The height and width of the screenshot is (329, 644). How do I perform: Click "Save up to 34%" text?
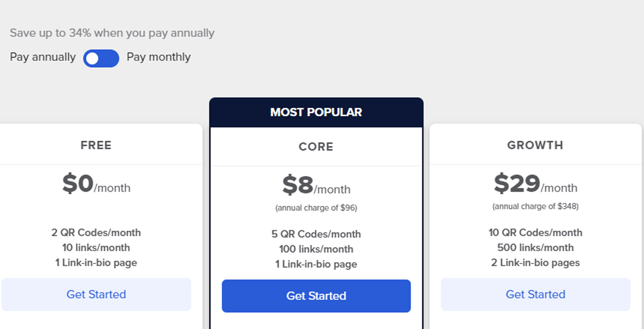pyautogui.click(x=112, y=33)
